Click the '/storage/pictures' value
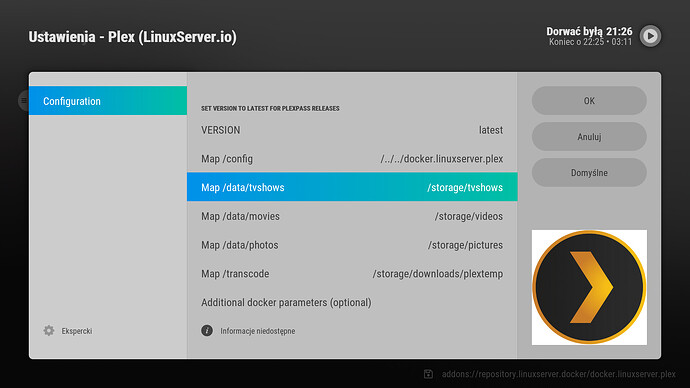 pyautogui.click(x=466, y=245)
